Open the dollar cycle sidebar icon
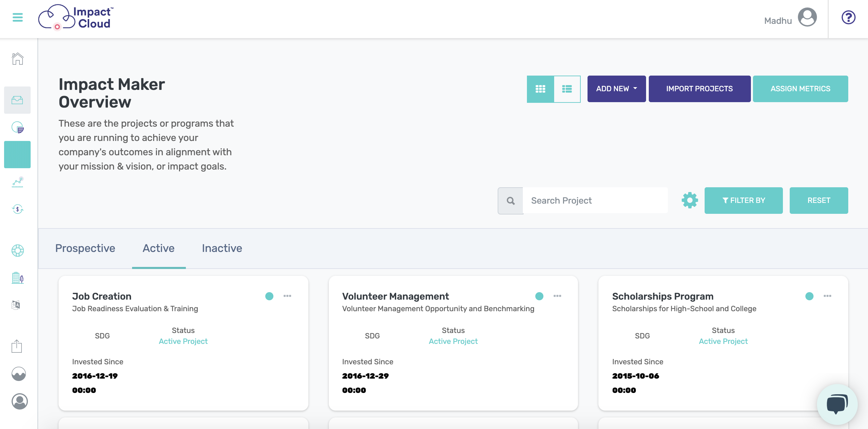The height and width of the screenshot is (429, 868). [17, 209]
